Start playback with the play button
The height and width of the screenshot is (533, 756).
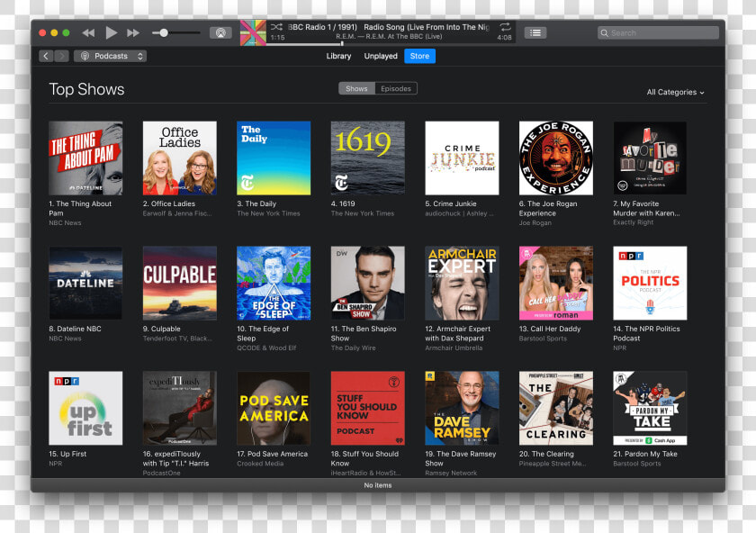112,32
